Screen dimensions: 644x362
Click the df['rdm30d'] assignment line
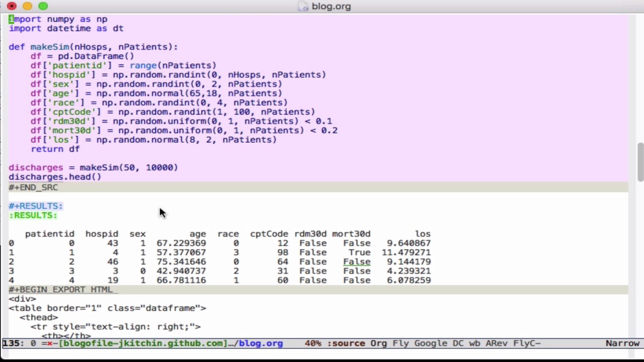181,121
